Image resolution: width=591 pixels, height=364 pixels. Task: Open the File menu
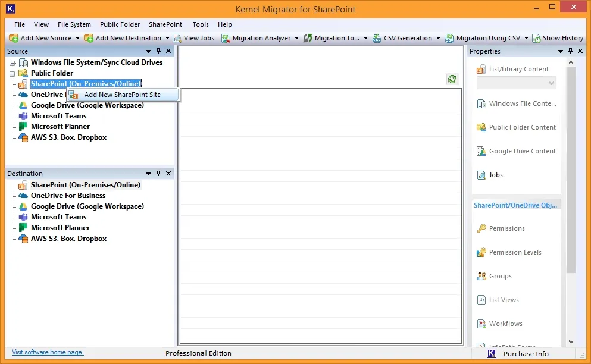pos(20,24)
